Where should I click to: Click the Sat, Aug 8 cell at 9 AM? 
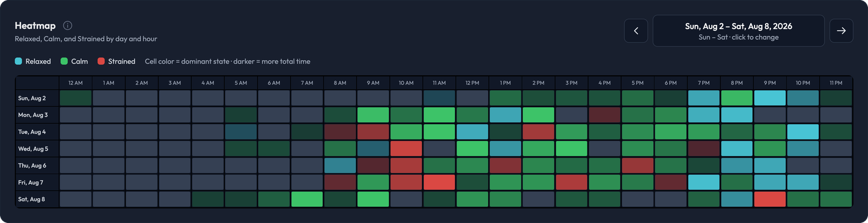pyautogui.click(x=374, y=199)
